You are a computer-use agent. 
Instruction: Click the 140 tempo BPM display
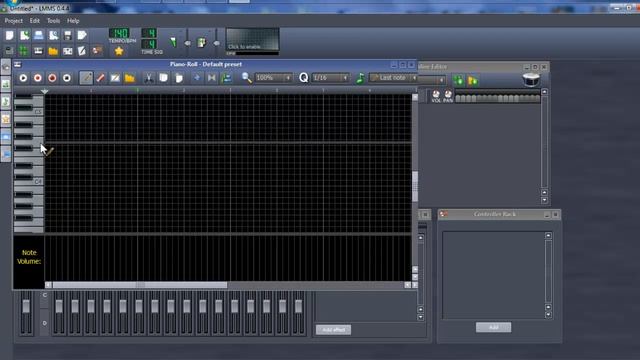tap(119, 33)
